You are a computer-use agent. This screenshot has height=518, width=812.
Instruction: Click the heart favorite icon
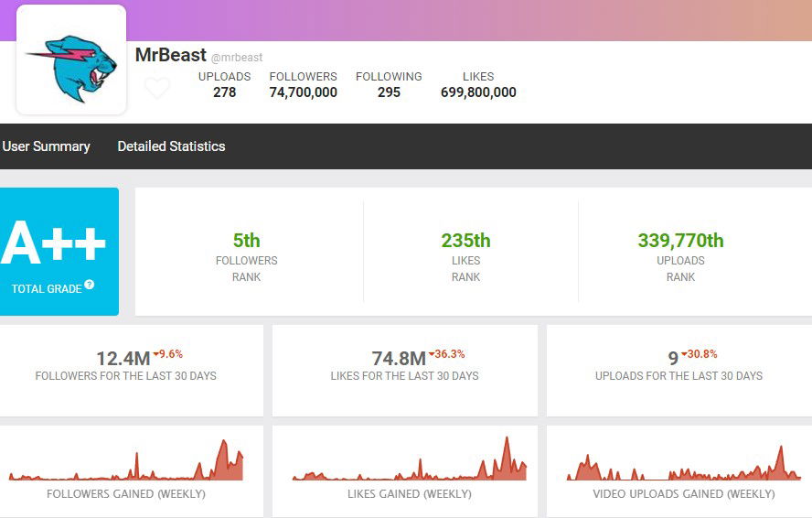tap(157, 88)
